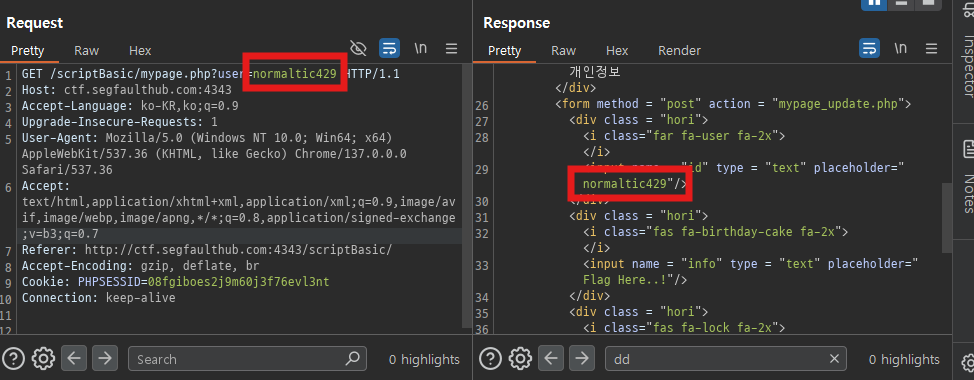Click 0 highlights label under Response
The width and height of the screenshot is (974, 380).
904,359
